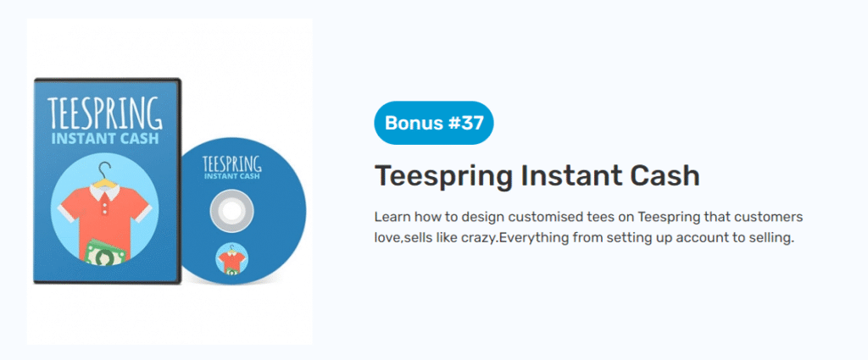This screenshot has width=868, height=360.
Task: Click the Bonus #37 badge
Action: 433,123
